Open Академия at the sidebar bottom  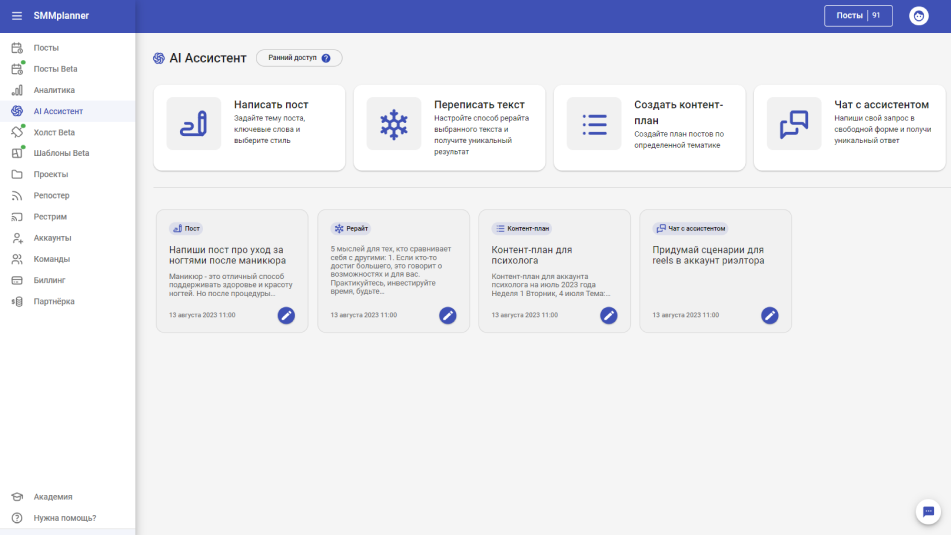pos(53,497)
